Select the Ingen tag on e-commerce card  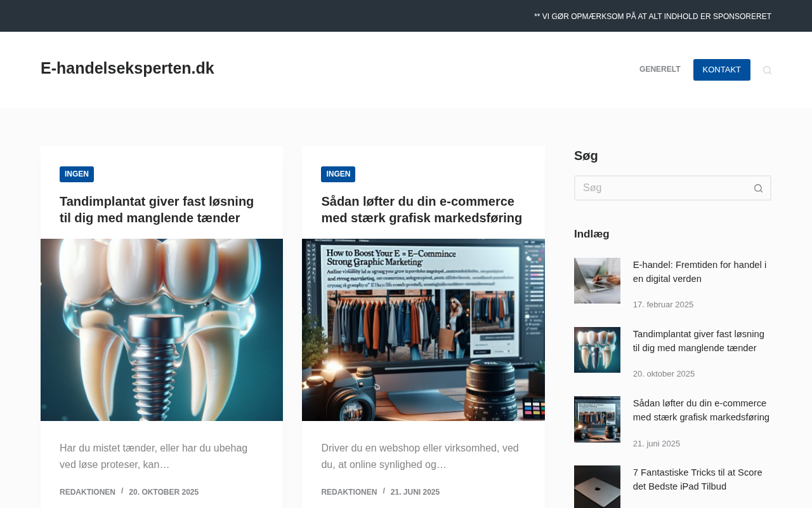[338, 174]
